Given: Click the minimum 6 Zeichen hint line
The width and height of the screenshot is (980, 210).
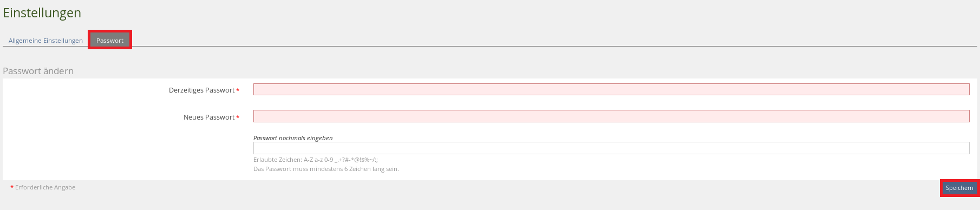Looking at the screenshot, I should (326, 169).
